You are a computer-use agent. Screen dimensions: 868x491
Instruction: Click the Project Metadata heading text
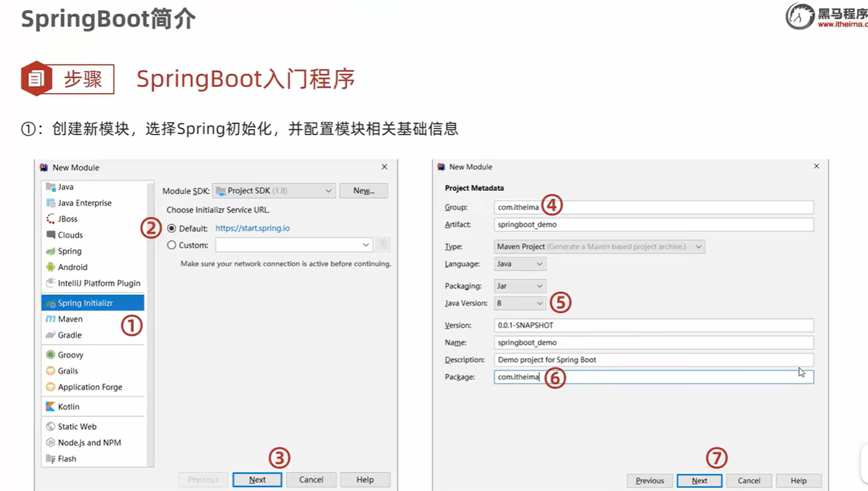[x=475, y=188]
